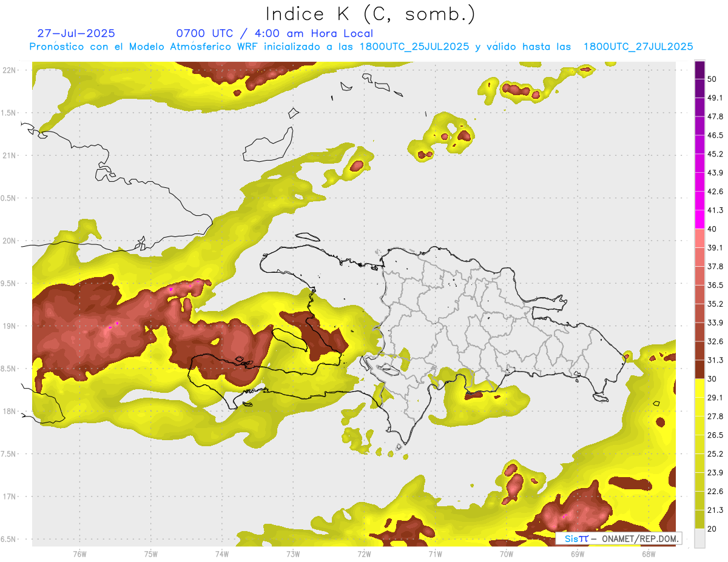728x562 pixels.
Task: Select the colorbar value "22.6"
Action: pyautogui.click(x=715, y=492)
